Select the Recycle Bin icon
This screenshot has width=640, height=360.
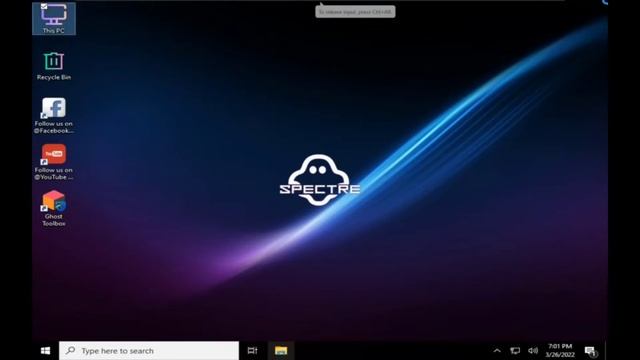54,66
